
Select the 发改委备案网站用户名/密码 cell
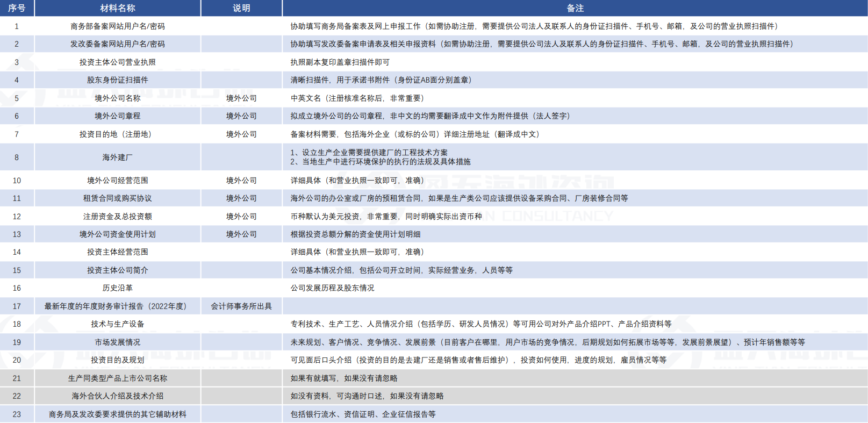click(118, 44)
